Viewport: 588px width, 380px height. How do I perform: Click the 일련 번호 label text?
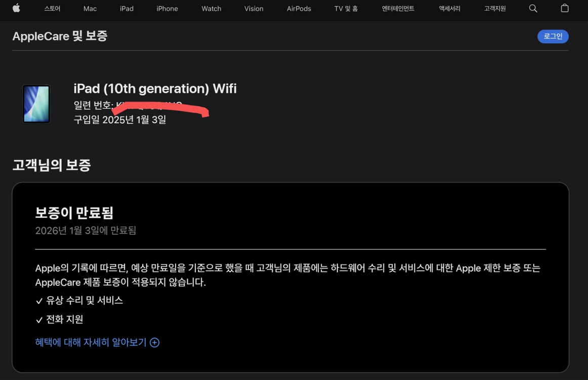point(94,105)
